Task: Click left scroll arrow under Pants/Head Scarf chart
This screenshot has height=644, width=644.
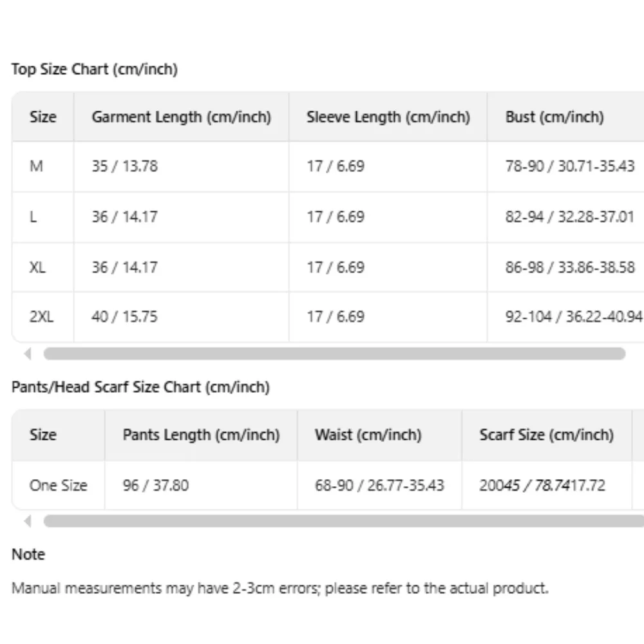Action: 27,521
